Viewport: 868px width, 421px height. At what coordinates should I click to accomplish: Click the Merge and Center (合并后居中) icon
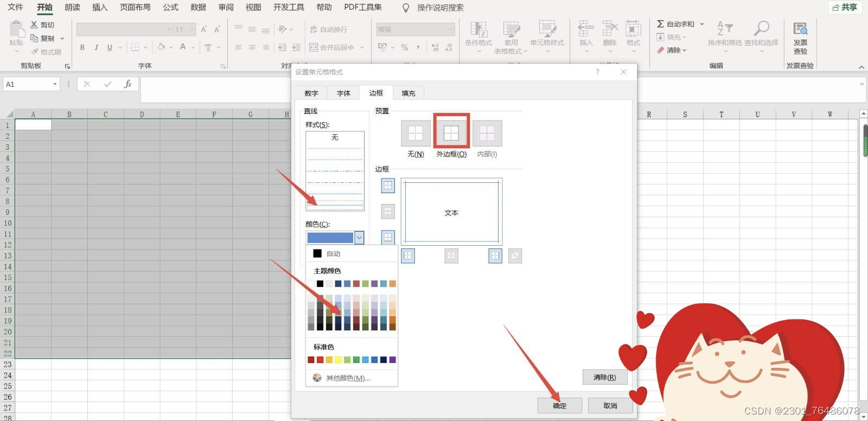click(314, 47)
